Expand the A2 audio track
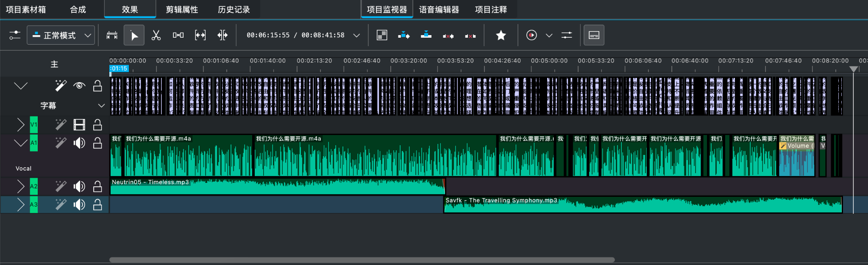 tap(20, 186)
